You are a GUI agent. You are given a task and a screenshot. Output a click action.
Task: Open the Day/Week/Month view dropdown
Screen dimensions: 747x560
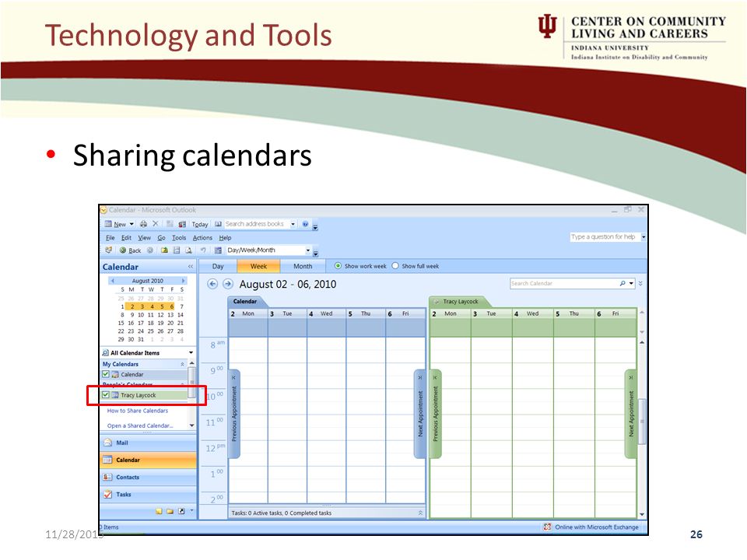tap(308, 250)
